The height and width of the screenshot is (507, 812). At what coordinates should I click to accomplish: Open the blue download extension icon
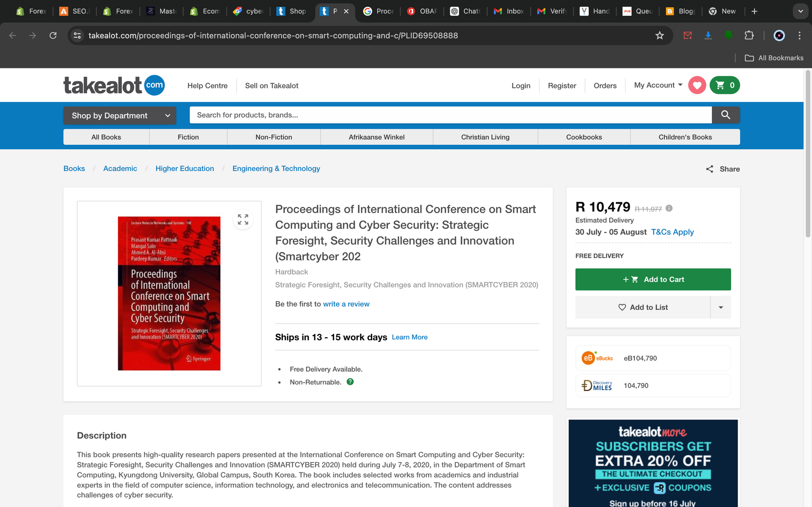708,35
